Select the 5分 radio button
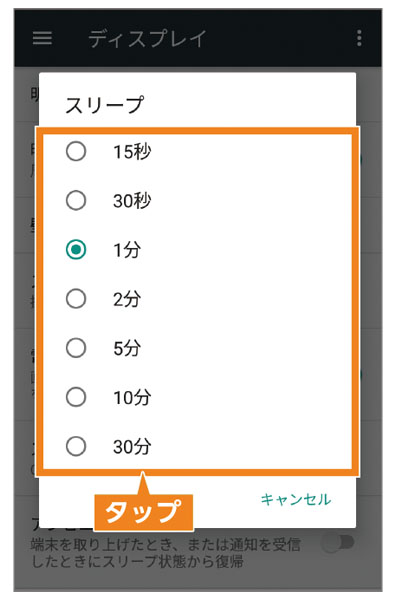 pos(76,348)
